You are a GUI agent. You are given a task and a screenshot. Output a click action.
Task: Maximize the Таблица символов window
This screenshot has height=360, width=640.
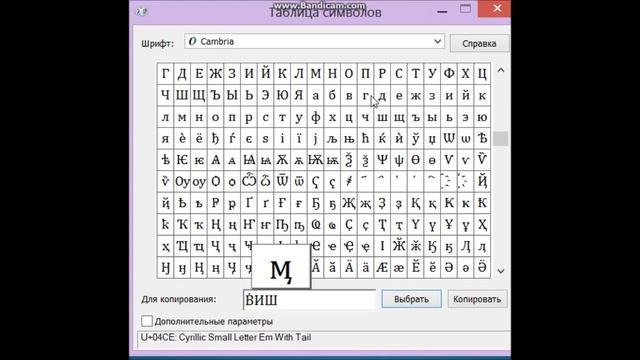(465, 9)
